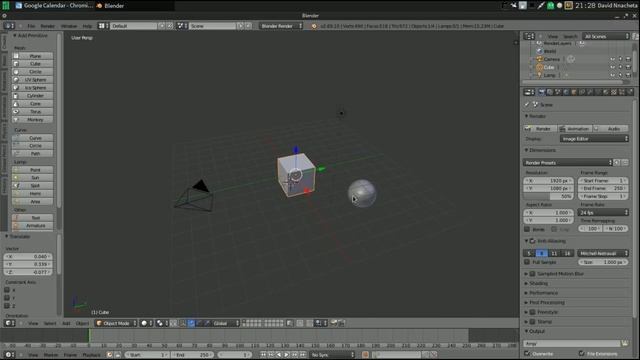Toggle the Anti-Aliasing checkbox
The image size is (640, 360).
point(533,241)
